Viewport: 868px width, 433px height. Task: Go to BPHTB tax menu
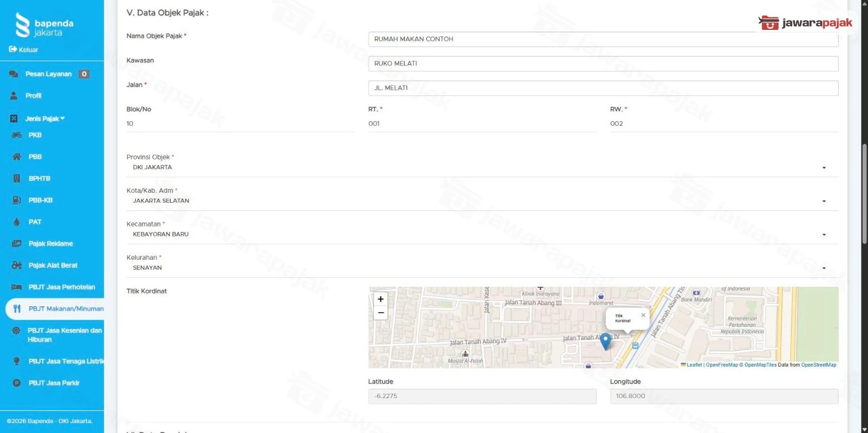[x=39, y=178]
